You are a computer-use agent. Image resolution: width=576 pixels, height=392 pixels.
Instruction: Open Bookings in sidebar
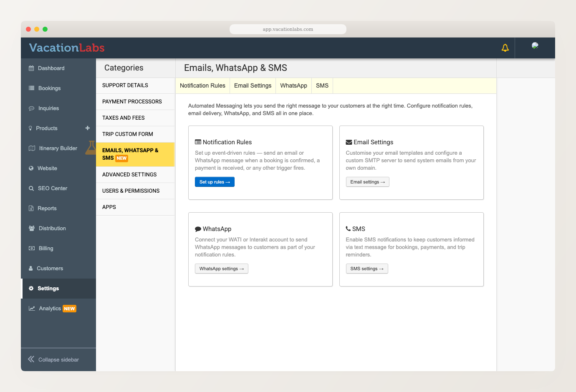point(58,88)
